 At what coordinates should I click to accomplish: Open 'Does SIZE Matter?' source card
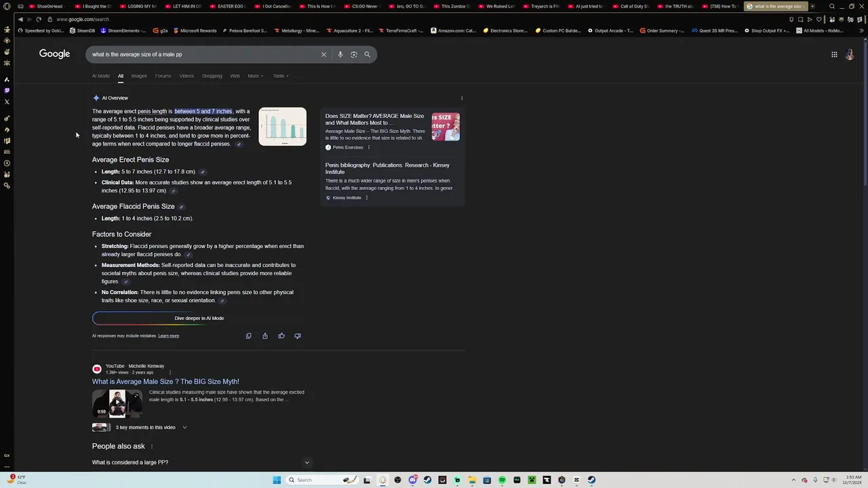pyautogui.click(x=374, y=119)
